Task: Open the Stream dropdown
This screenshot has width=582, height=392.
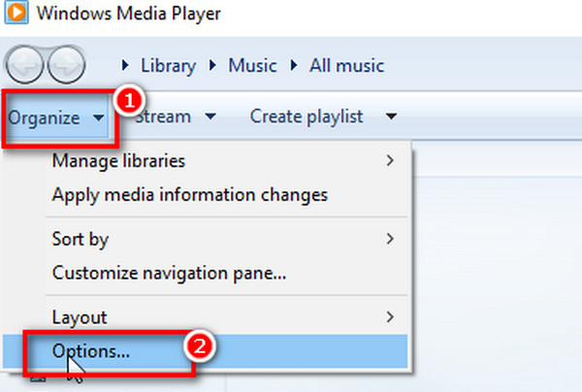Action: (176, 116)
